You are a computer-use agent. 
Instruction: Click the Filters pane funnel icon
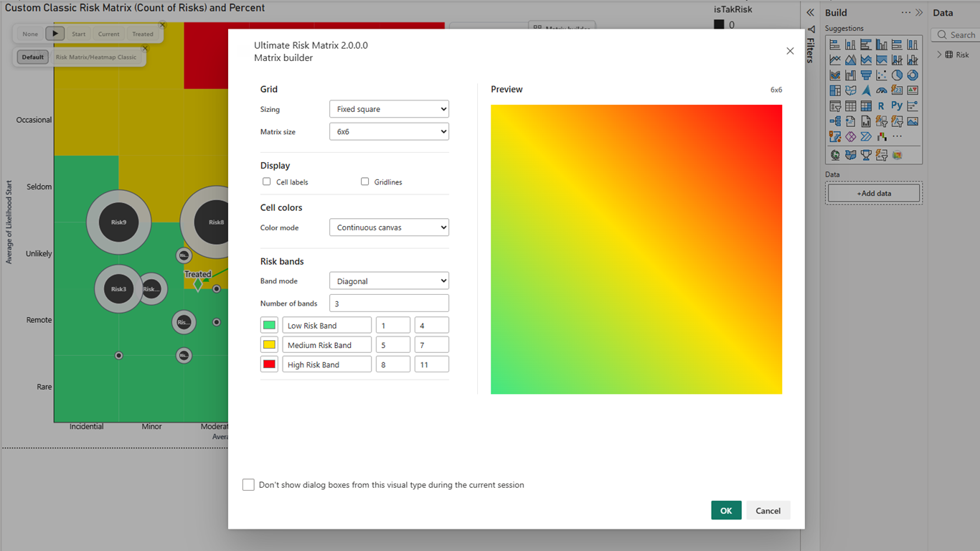click(x=811, y=29)
